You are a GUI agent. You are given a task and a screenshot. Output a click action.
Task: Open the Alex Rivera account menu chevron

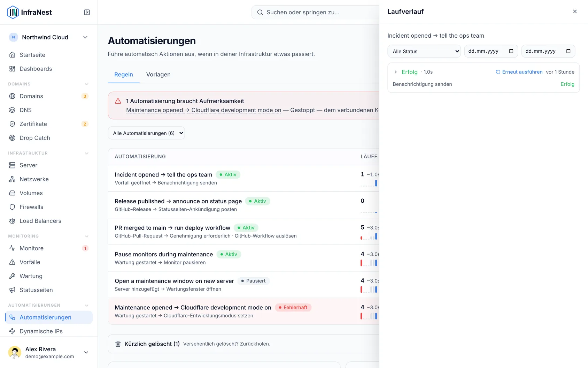click(86, 352)
